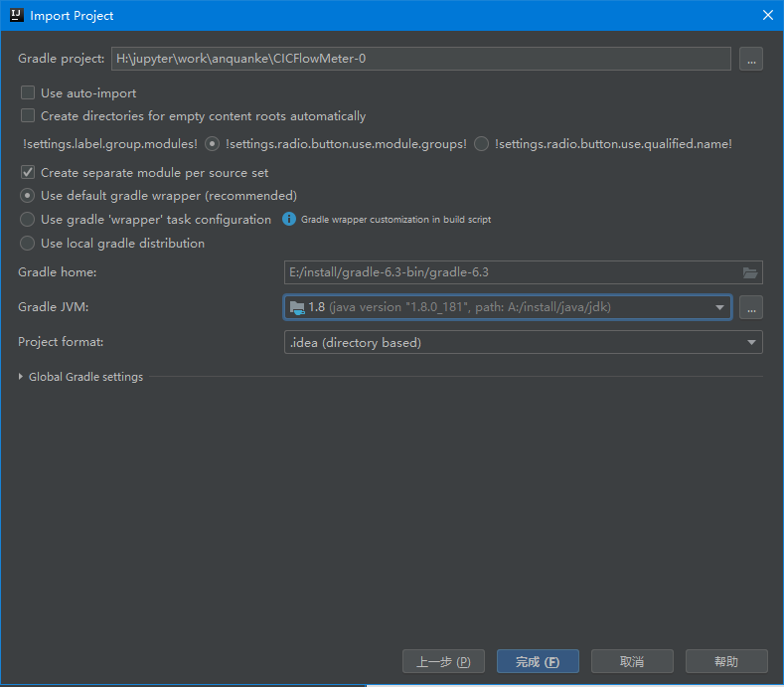Uncheck Create separate module per source set
The image size is (784, 687).
click(x=28, y=172)
